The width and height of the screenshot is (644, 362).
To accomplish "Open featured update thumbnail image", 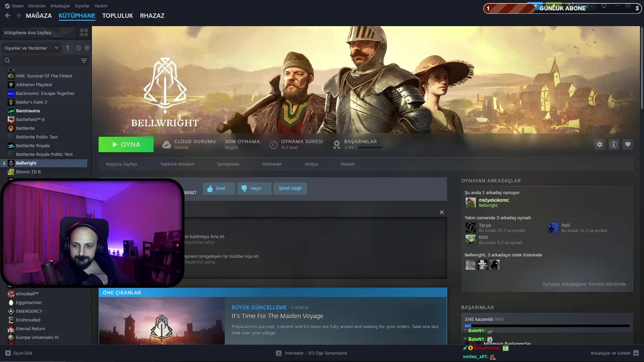I will [x=162, y=321].
